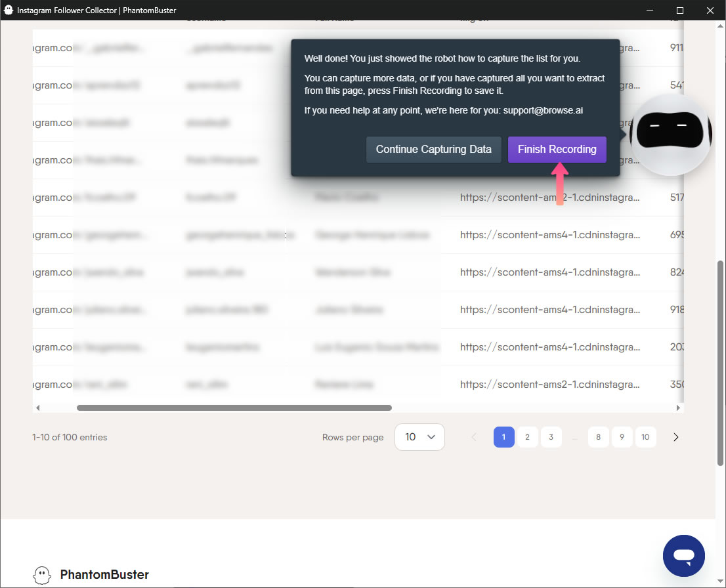Click the scontent-ams2-1 URL in bottom row
Screen dimensions: 726x588
tap(550, 385)
